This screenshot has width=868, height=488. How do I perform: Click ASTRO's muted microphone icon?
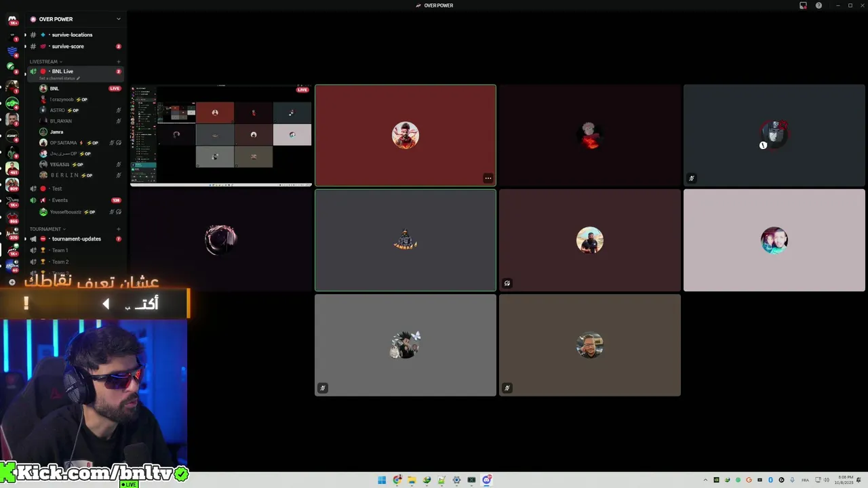click(119, 110)
